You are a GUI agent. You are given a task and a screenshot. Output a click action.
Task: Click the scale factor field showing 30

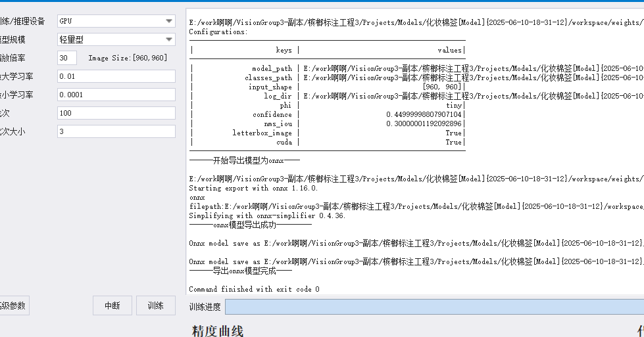click(x=67, y=58)
